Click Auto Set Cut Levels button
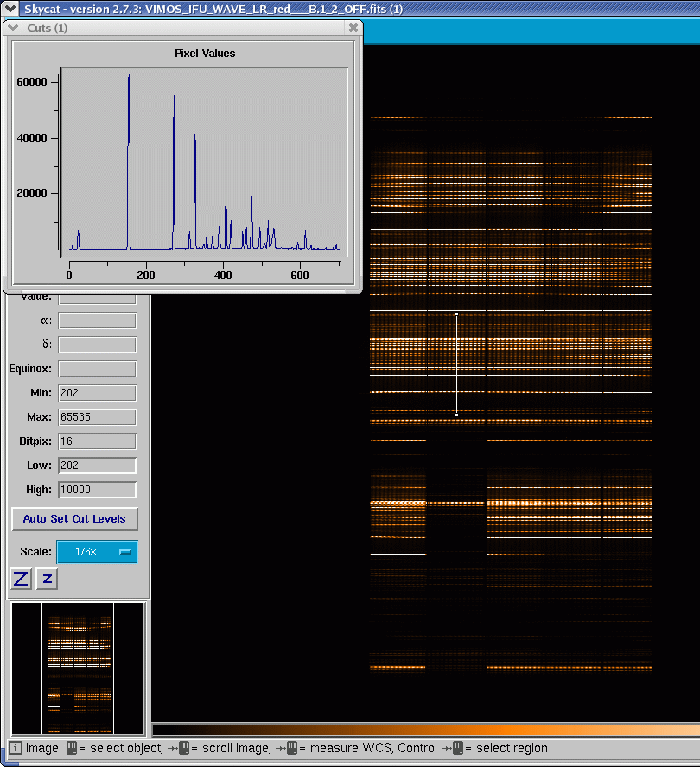 click(74, 519)
